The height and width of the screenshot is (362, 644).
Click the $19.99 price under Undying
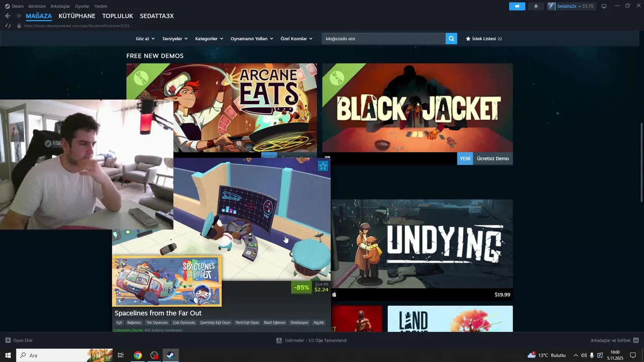502,295
